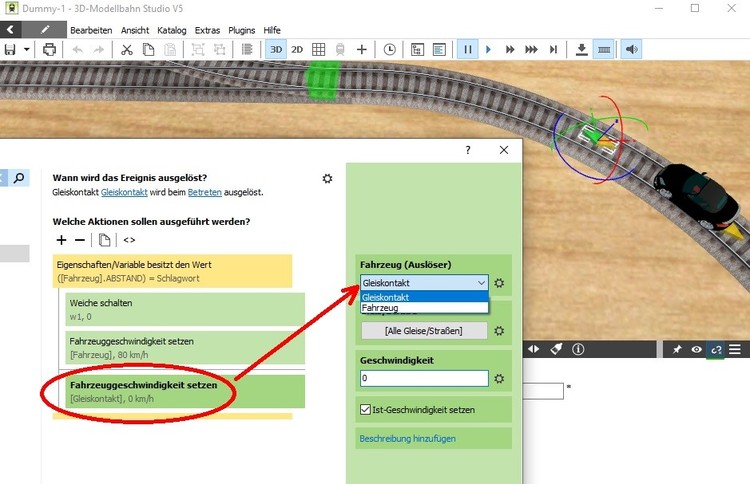
Task: Open the properties list panel icon
Action: 439,49
